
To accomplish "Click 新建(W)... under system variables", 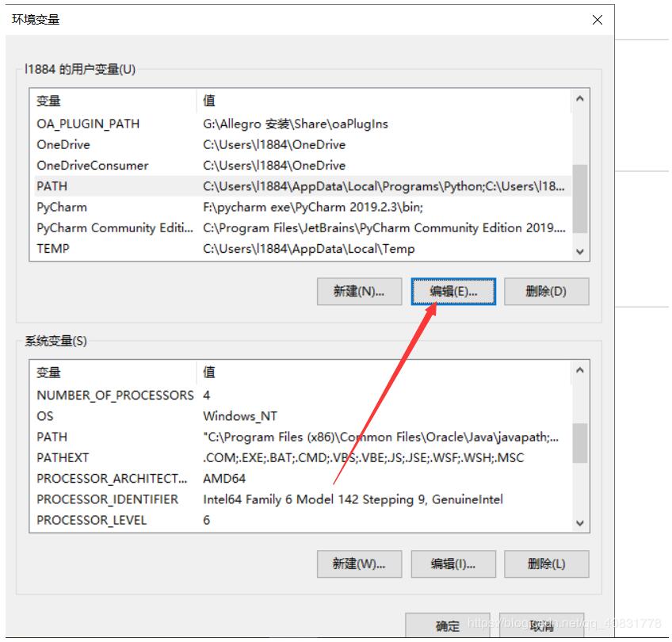I will pos(359,564).
